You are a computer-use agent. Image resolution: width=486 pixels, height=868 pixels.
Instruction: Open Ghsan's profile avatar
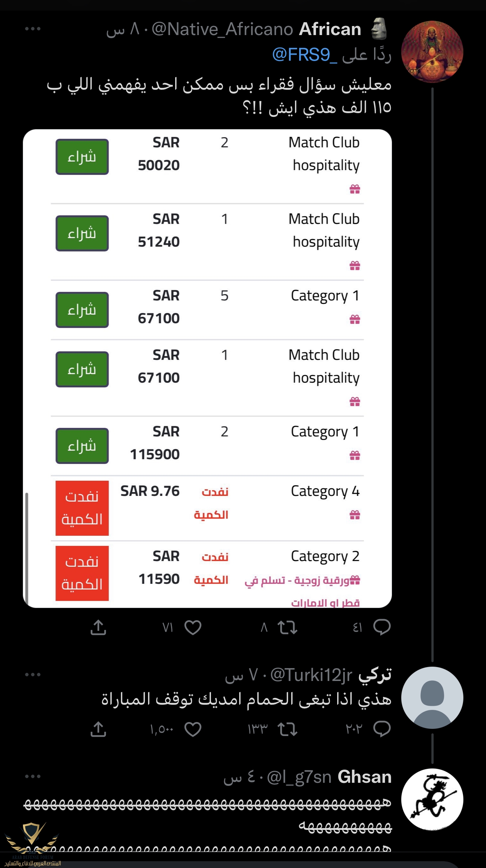(x=432, y=799)
